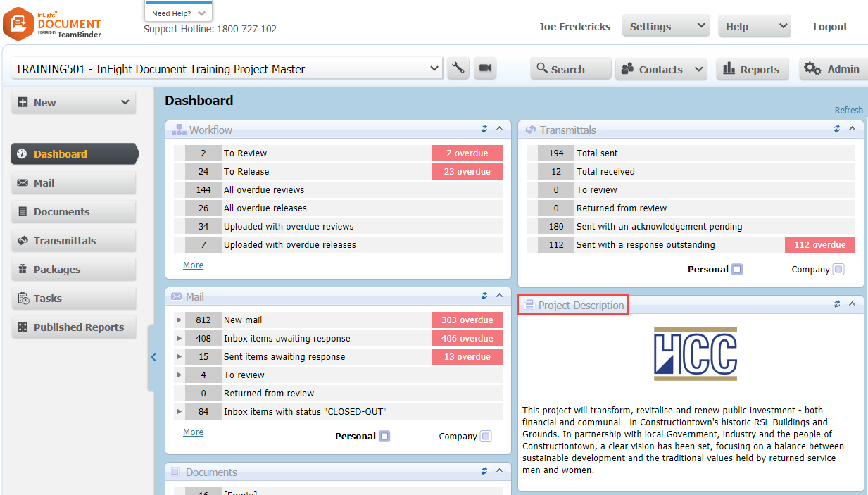Click More link in Mail panel
Image resolution: width=868 pixels, height=495 pixels.
click(193, 432)
